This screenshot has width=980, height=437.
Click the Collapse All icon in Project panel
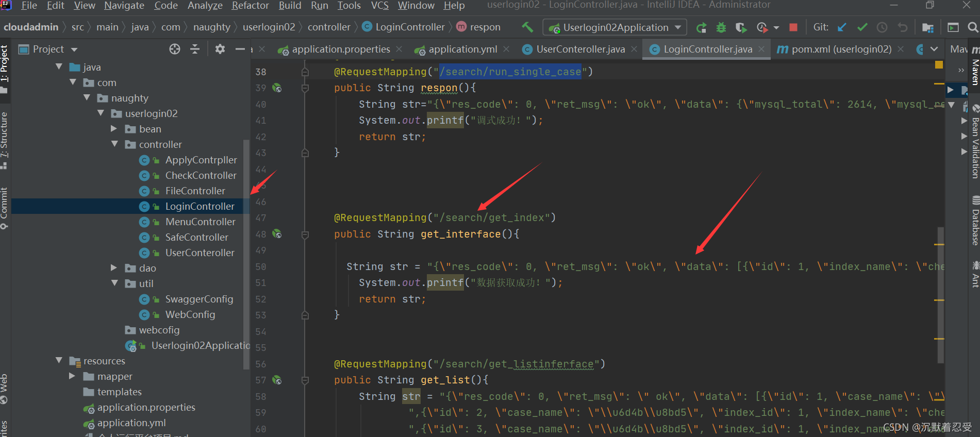point(195,49)
